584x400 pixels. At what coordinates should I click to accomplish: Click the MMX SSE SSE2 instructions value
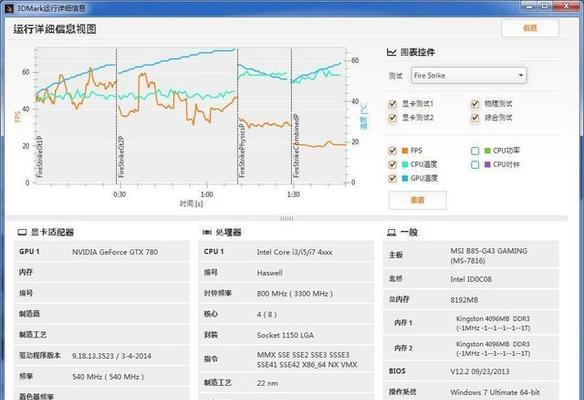coord(307,360)
